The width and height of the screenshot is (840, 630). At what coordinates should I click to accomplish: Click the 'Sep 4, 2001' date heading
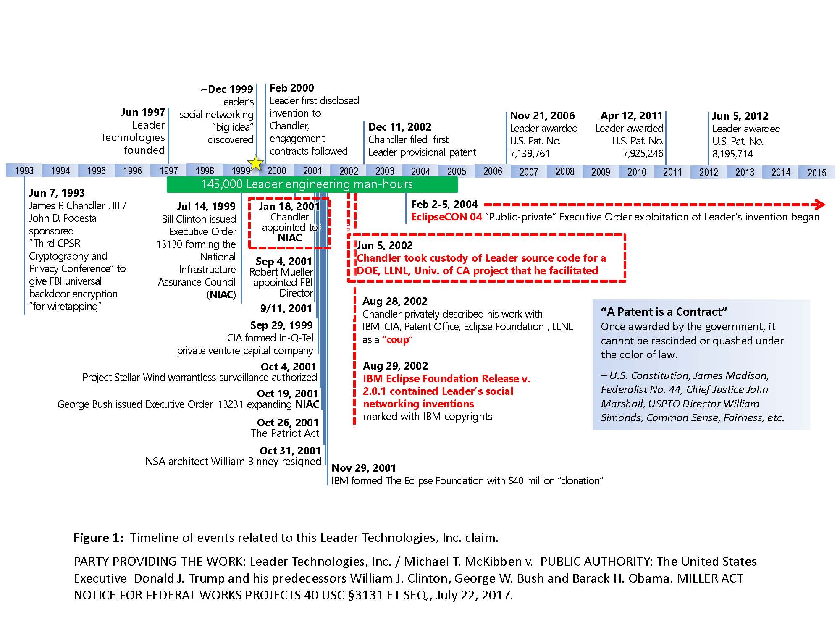pyautogui.click(x=284, y=262)
